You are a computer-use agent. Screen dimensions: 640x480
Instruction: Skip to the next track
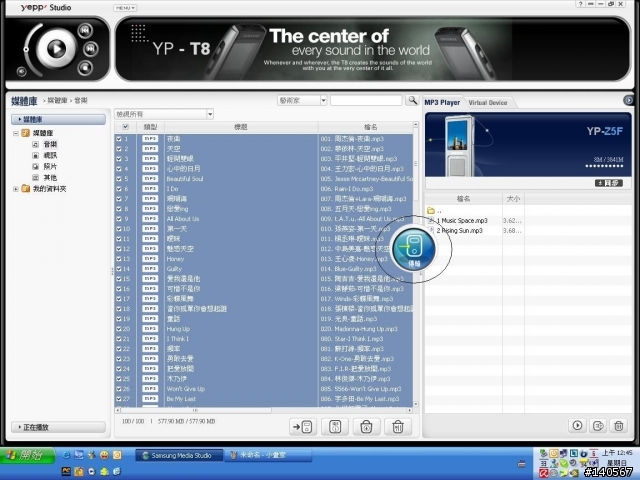pyautogui.click(x=91, y=49)
